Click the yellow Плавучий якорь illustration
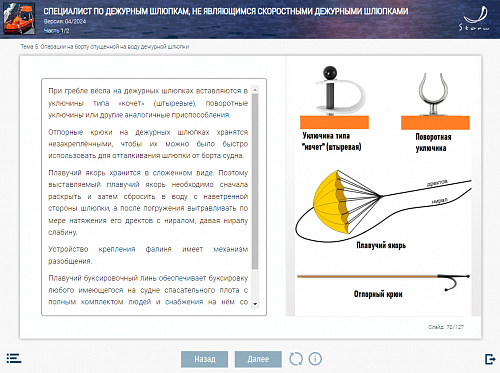500x373 pixels. pyautogui.click(x=383, y=204)
